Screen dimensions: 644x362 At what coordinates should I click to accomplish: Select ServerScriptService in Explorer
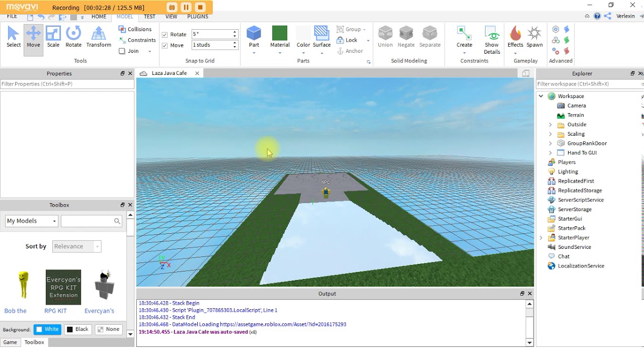click(x=581, y=200)
